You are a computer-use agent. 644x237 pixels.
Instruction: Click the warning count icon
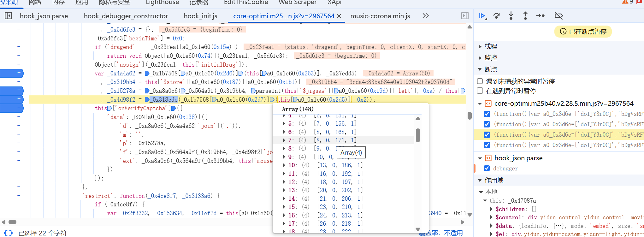[625, 2]
